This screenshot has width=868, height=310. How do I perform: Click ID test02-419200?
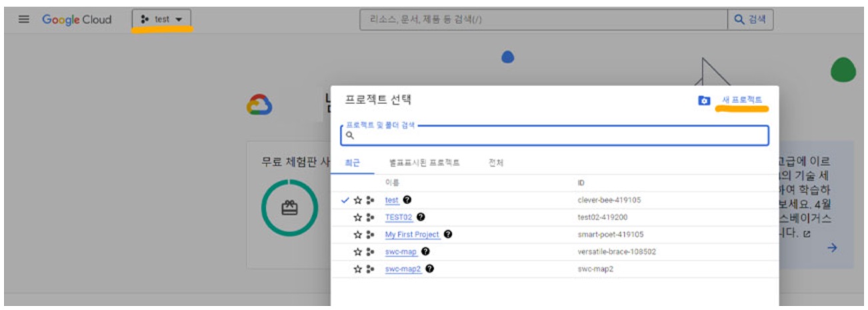[603, 217]
